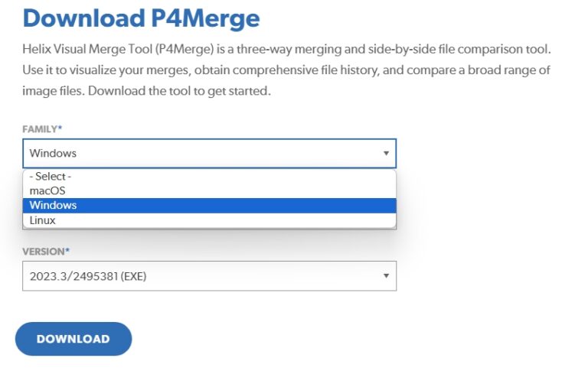Click the '2023.3/2495381 (EXE)' version text
Viewport: 588px width, 371px height.
coord(87,276)
